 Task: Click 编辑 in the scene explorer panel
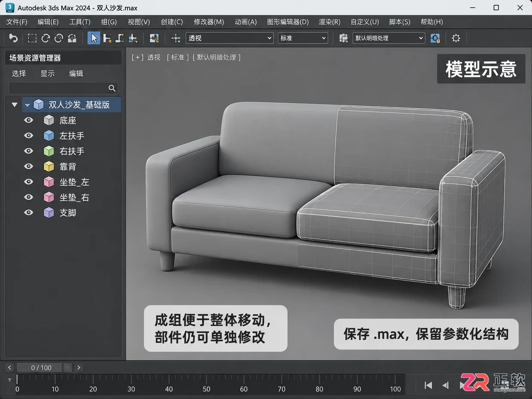coord(76,74)
